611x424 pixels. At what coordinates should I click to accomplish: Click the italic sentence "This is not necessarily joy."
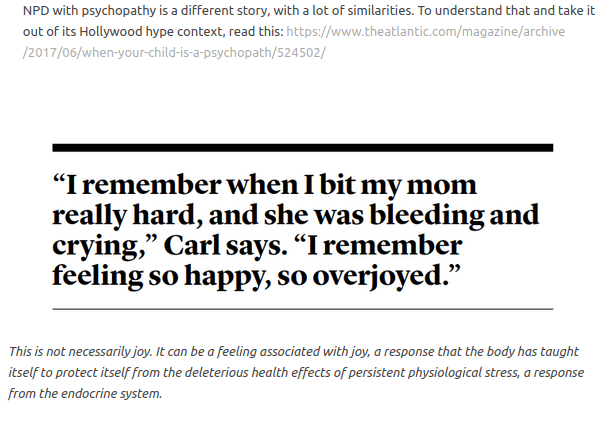82,352
